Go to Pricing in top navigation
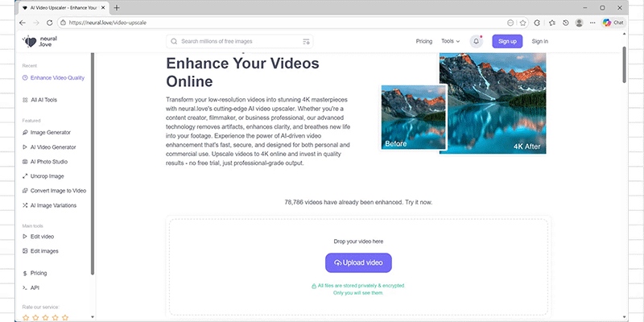 click(x=423, y=41)
